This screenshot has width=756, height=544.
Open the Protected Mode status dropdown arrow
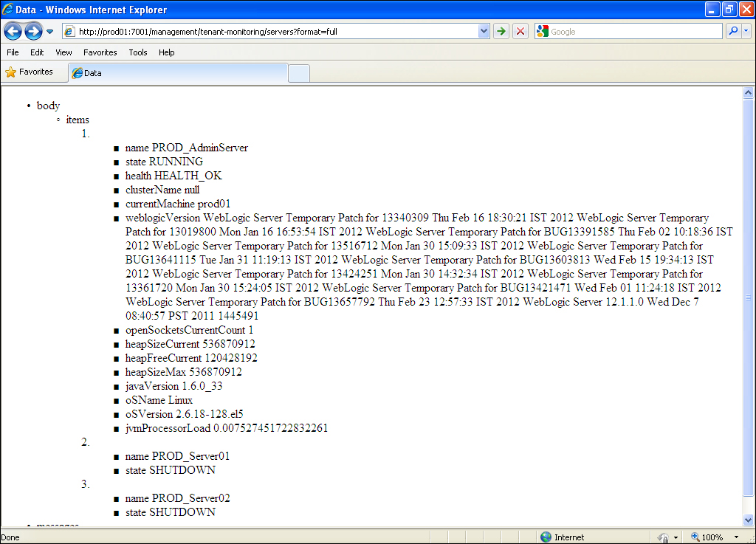[676, 537]
